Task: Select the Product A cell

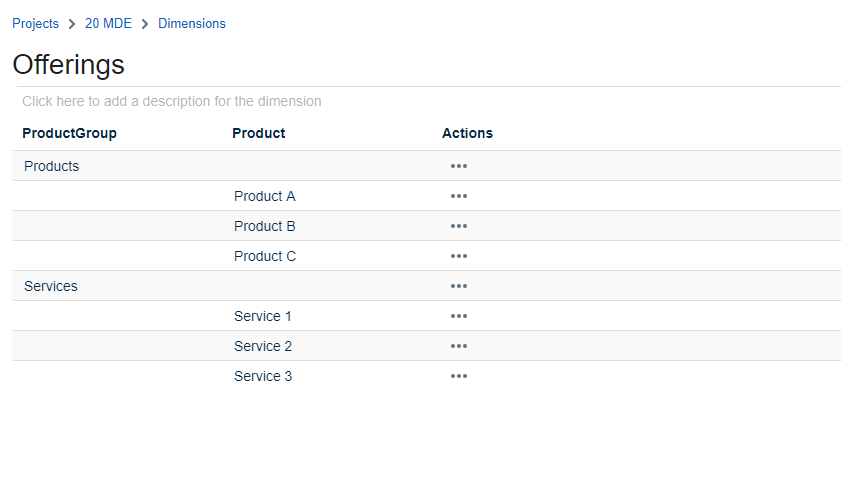Action: pyautogui.click(x=265, y=196)
